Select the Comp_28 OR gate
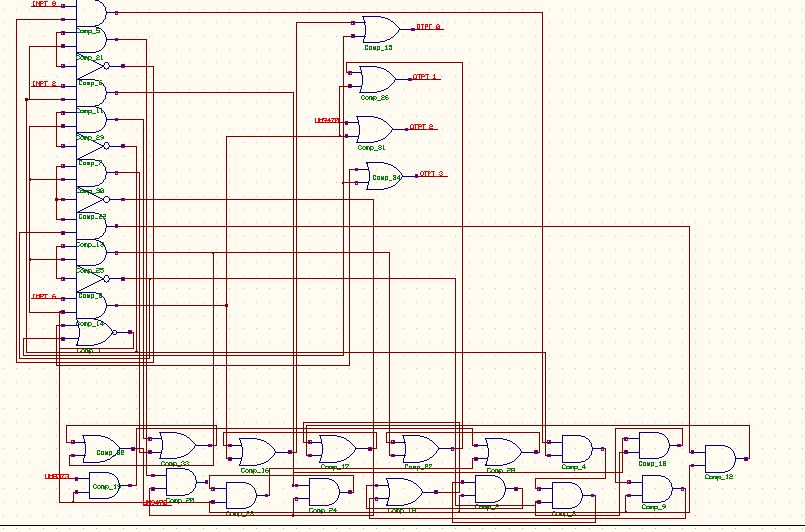 tap(503, 452)
